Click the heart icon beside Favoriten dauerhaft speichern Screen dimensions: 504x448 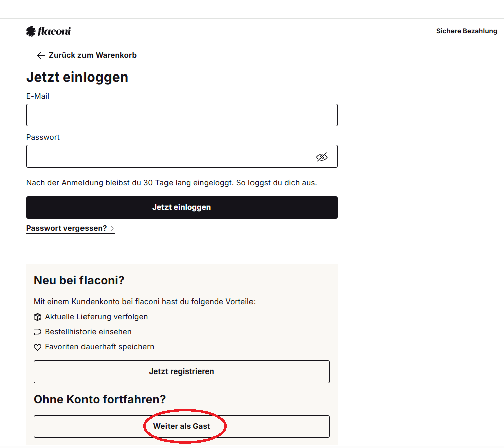pos(37,347)
